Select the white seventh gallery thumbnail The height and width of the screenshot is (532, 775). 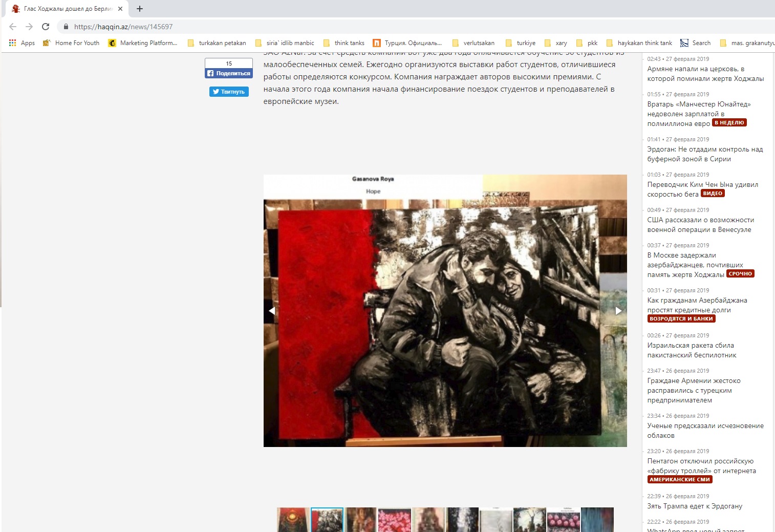pyautogui.click(x=496, y=520)
